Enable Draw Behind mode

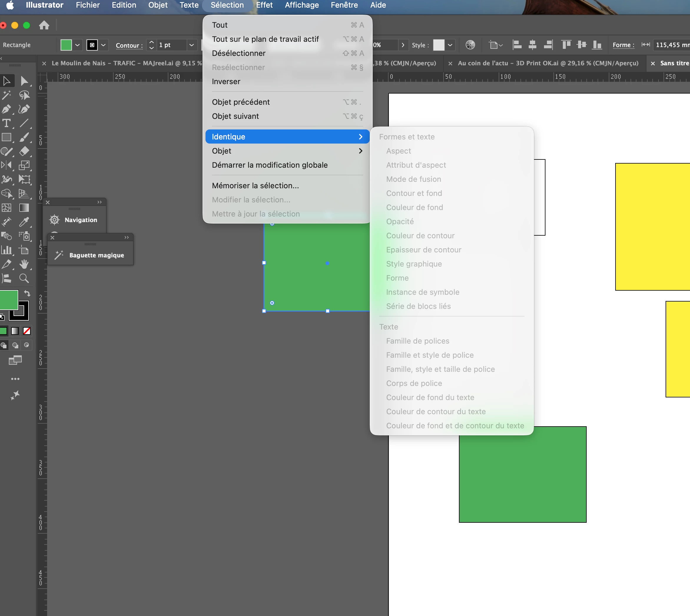point(15,345)
